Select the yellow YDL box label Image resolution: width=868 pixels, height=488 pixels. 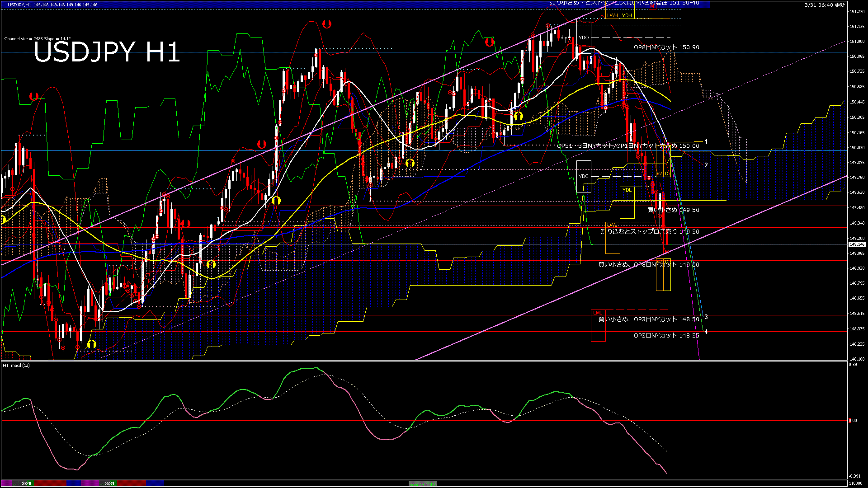627,190
